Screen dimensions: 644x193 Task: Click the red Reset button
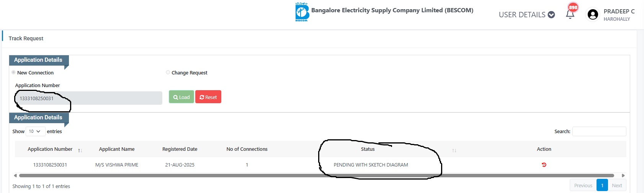click(x=208, y=97)
